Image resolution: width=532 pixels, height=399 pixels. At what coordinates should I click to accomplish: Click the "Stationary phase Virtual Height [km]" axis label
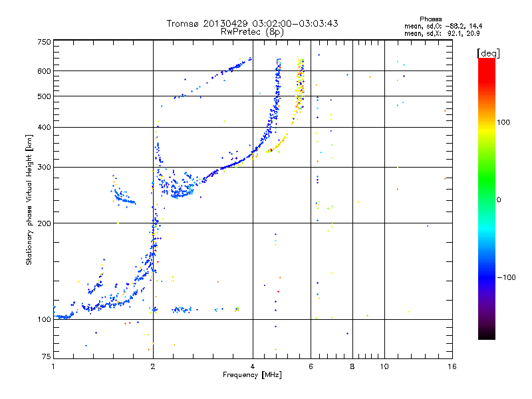(29, 199)
